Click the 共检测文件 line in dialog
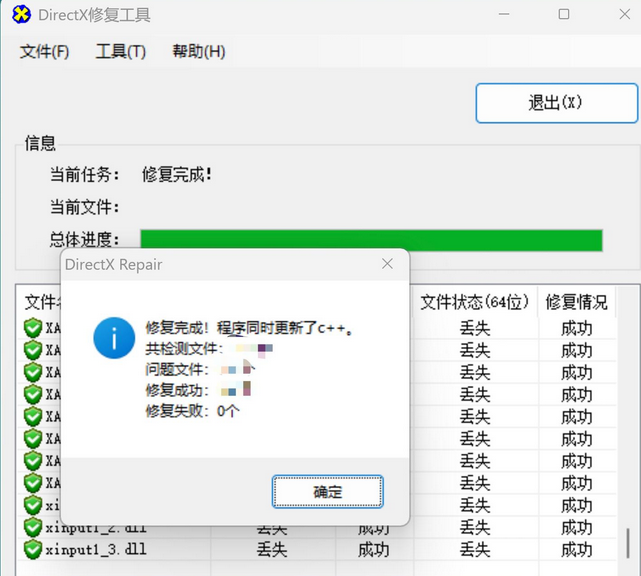 (x=209, y=349)
